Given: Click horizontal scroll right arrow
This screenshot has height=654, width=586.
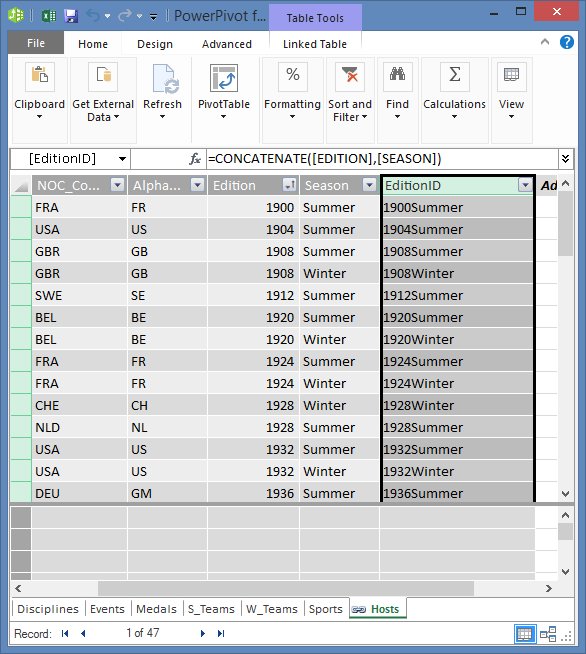Looking at the screenshot, I should pyautogui.click(x=549, y=589).
